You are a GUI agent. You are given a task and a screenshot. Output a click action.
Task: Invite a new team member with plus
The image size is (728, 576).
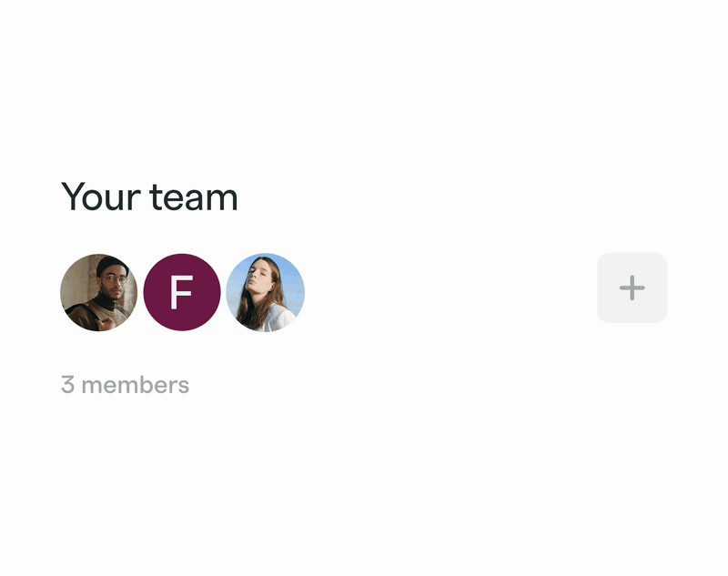pyautogui.click(x=632, y=288)
